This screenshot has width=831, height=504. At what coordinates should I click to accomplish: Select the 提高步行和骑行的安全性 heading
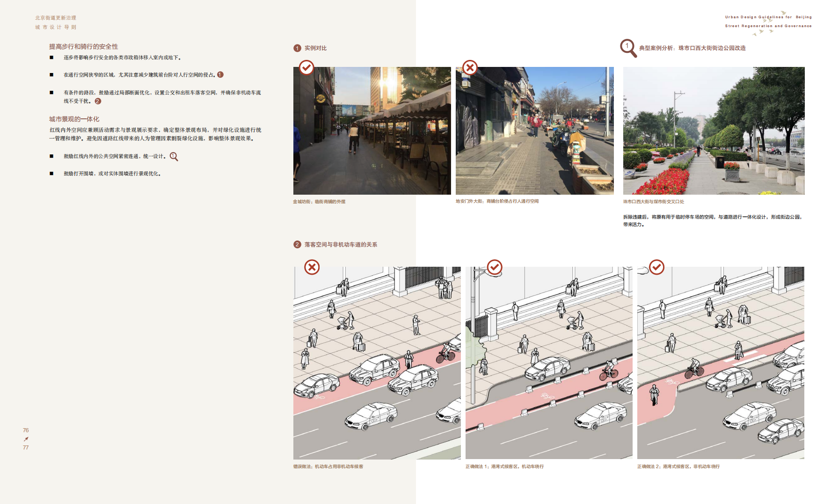click(84, 47)
